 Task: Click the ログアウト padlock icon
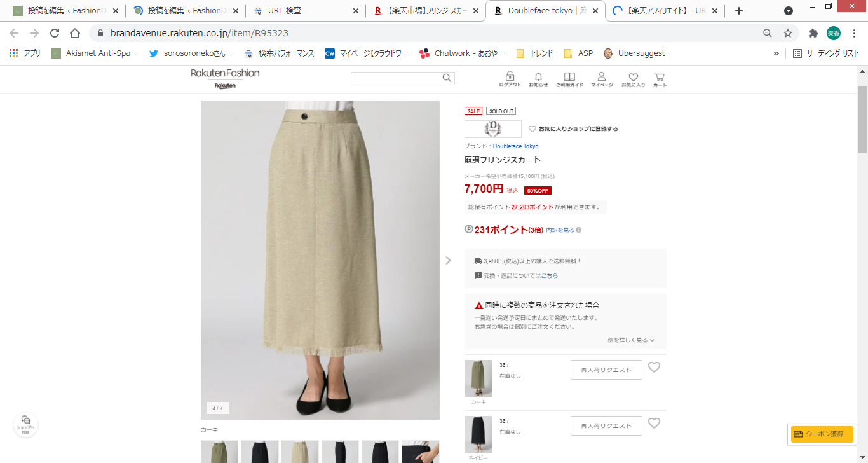510,76
